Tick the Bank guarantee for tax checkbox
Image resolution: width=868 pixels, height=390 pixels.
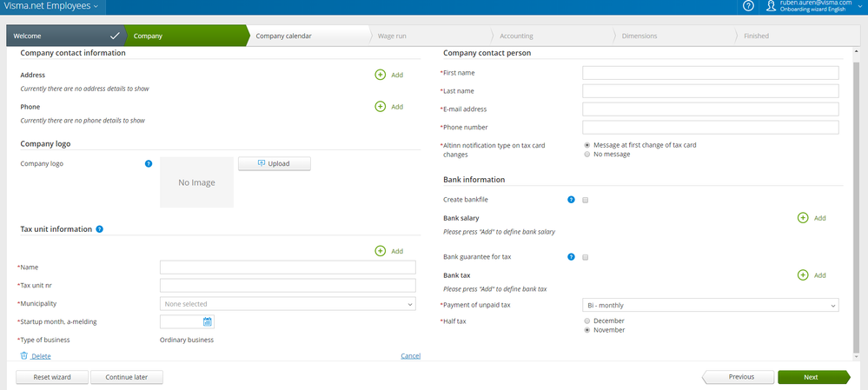(x=586, y=257)
